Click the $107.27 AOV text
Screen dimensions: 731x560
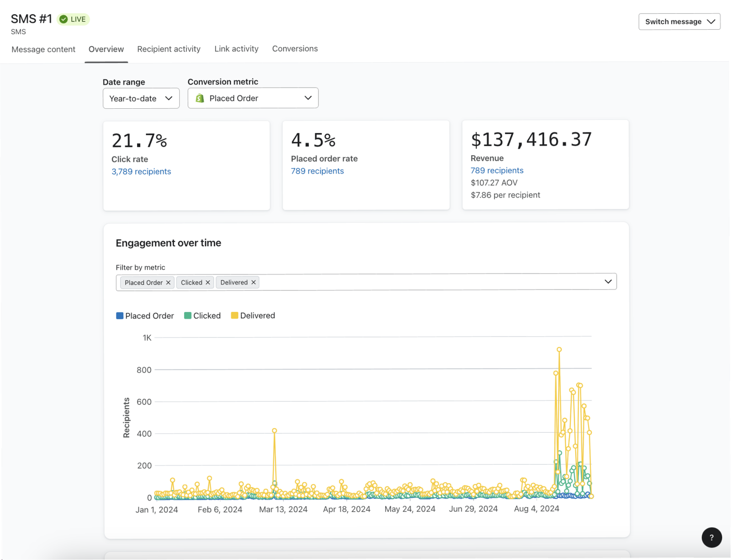click(494, 183)
